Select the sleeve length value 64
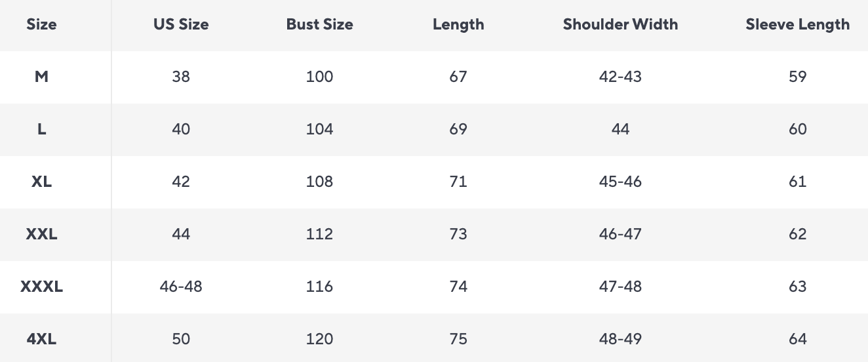Image resolution: width=868 pixels, height=362 pixels. 797,339
